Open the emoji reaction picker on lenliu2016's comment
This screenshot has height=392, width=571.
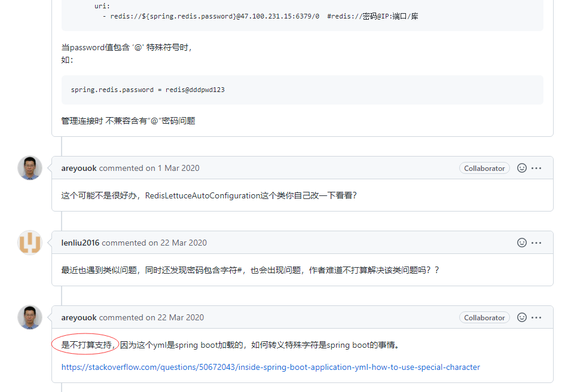[x=521, y=243]
